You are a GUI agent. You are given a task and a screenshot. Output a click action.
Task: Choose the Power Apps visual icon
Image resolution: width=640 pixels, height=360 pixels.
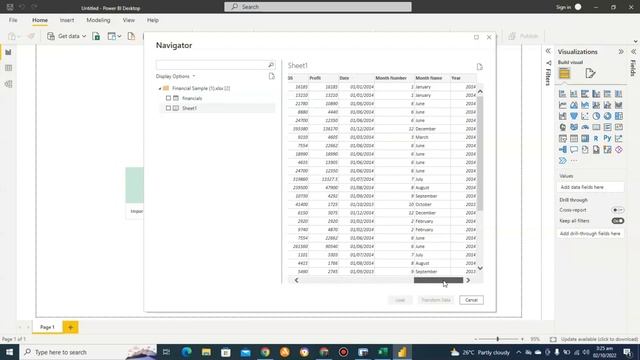click(x=619, y=150)
